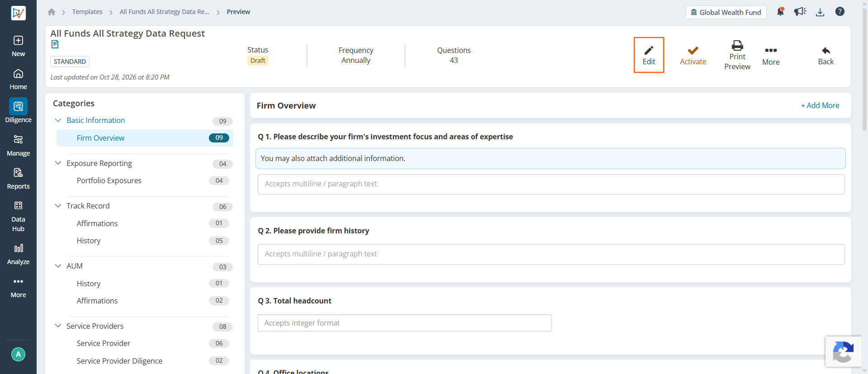This screenshot has width=868, height=374.
Task: Collapse the Basic Information category
Action: pos(58,120)
